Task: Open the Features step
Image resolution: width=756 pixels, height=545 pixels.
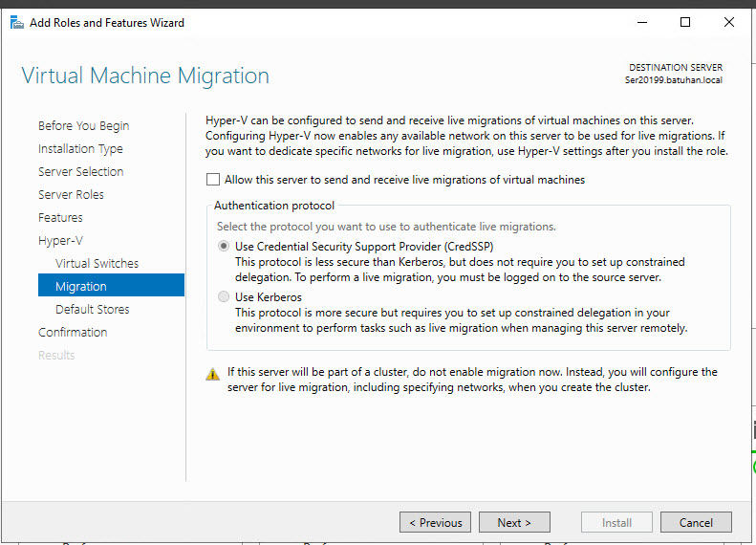Action: click(x=60, y=218)
